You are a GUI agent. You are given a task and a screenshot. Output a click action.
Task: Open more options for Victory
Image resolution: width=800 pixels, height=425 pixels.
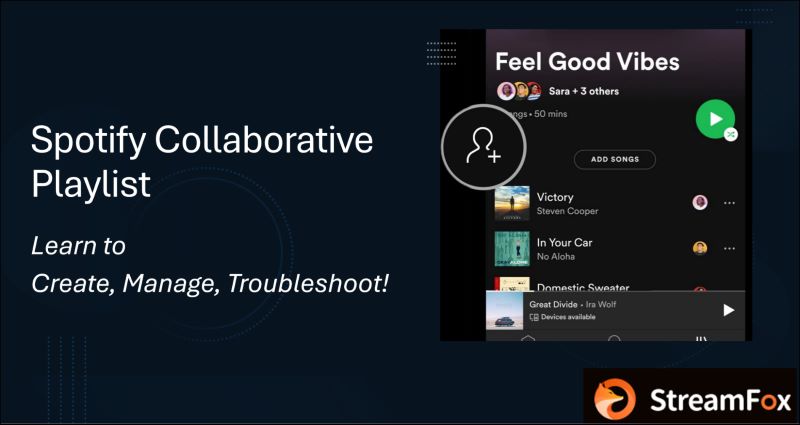click(x=730, y=203)
